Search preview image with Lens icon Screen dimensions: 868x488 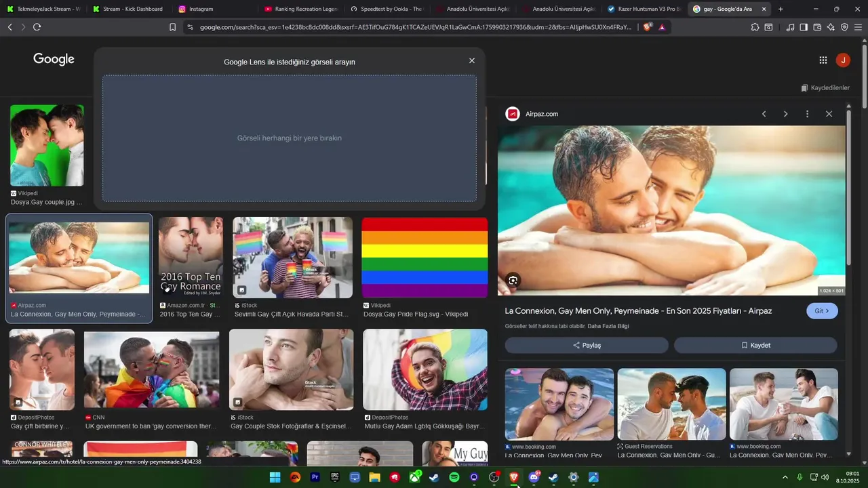click(x=513, y=280)
